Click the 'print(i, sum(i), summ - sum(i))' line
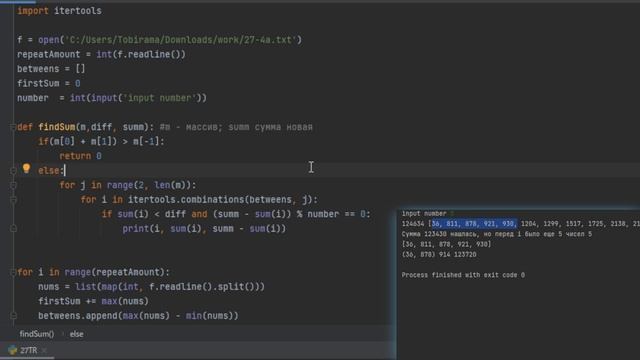 tap(204, 229)
